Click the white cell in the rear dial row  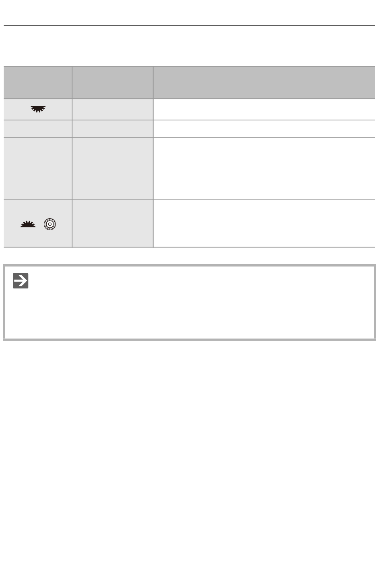[x=264, y=223]
